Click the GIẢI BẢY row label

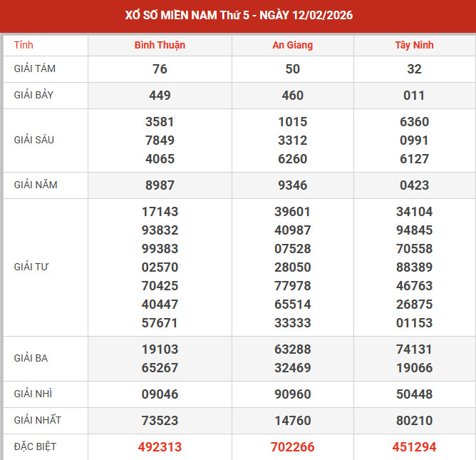coord(33,95)
